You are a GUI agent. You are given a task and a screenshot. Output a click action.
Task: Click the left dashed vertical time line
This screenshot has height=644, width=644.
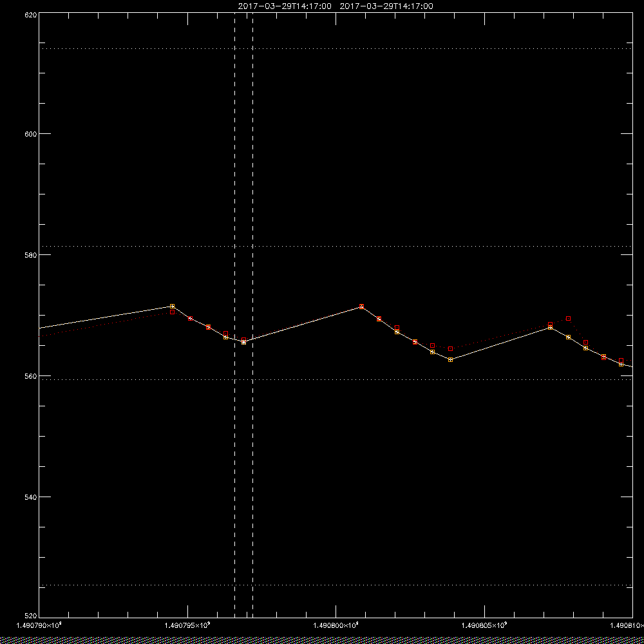point(234,315)
